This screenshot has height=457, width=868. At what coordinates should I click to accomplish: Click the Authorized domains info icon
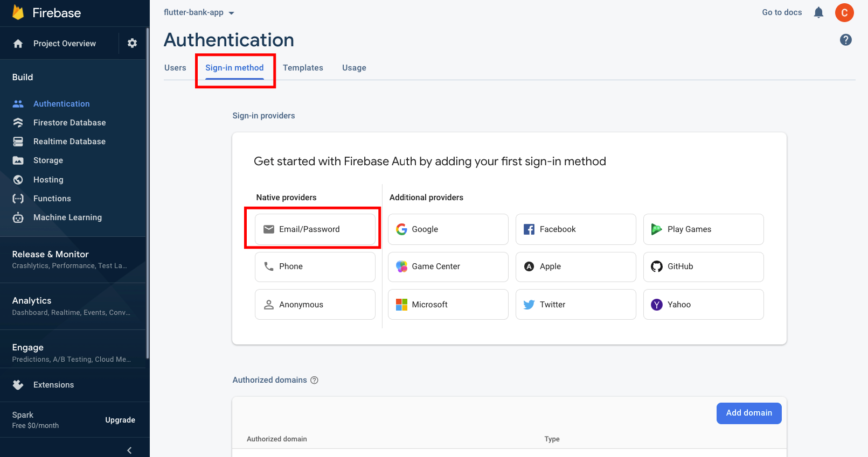click(314, 380)
